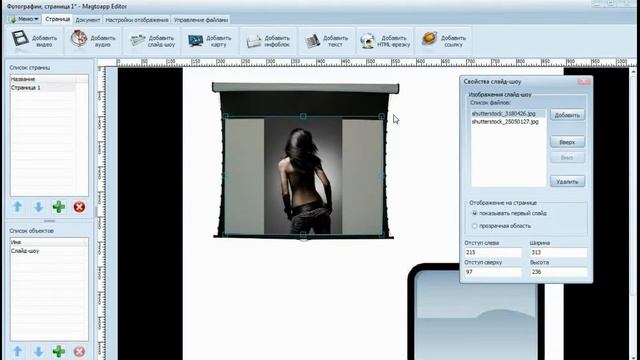Screen dimensions: 640x360
Task: Add object with green plus icon
Action: click(59, 351)
